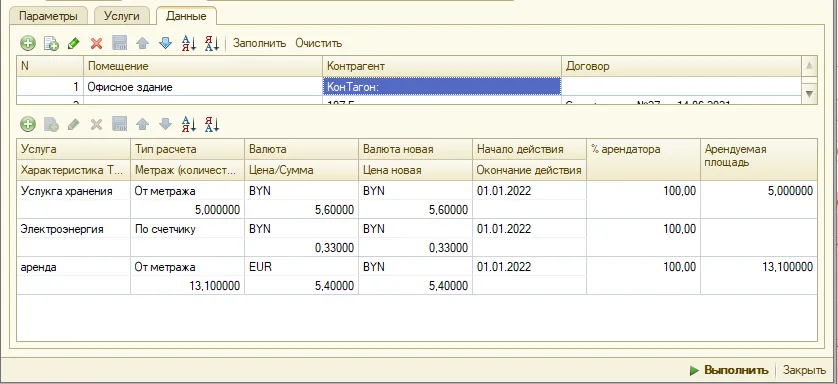Select the Услукга хранения row
Image resolution: width=838 pixels, height=384 pixels.
click(x=417, y=200)
